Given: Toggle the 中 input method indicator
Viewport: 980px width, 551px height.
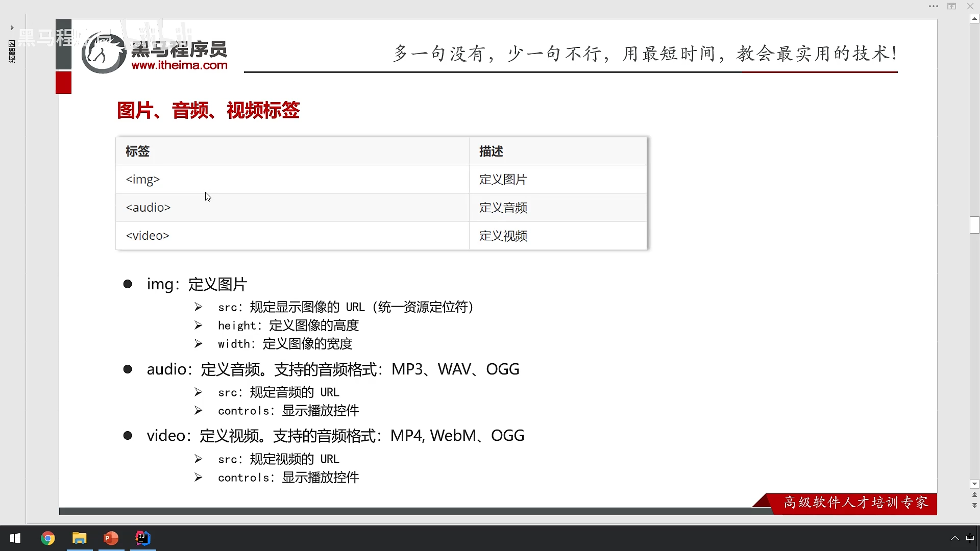Looking at the screenshot, I should coord(970,538).
